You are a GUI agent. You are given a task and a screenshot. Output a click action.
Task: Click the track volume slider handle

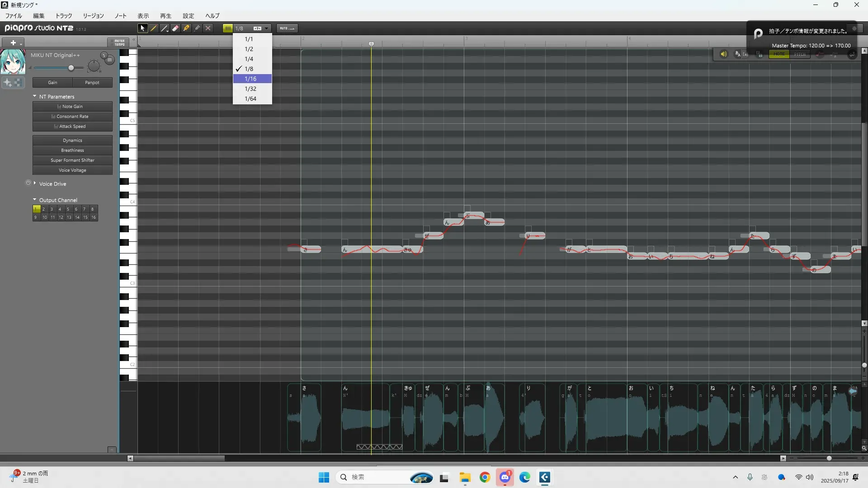pos(71,68)
